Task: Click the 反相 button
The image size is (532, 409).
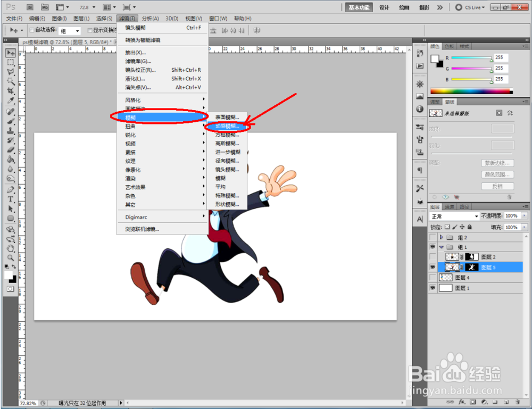Action: (497, 186)
